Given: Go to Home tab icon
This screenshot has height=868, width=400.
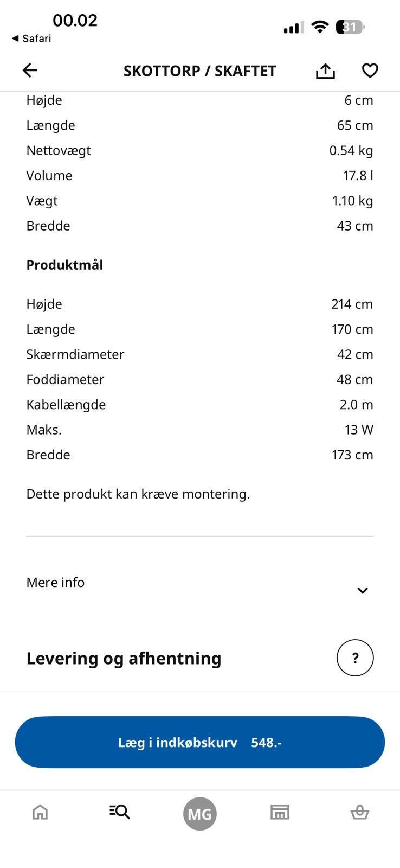Looking at the screenshot, I should 40,812.
